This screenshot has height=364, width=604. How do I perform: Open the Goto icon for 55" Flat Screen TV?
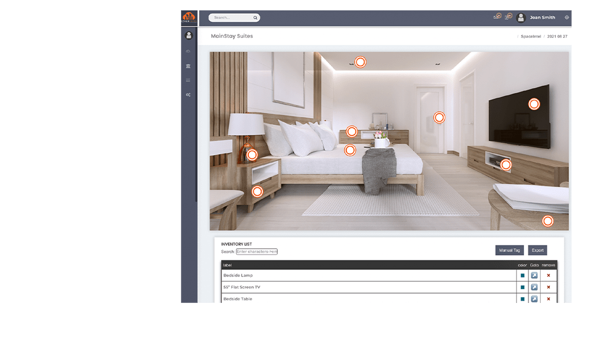(534, 287)
